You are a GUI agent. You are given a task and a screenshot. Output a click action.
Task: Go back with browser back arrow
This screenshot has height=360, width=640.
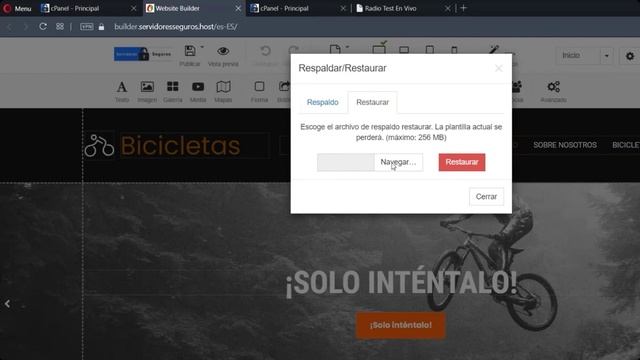pos(10,27)
